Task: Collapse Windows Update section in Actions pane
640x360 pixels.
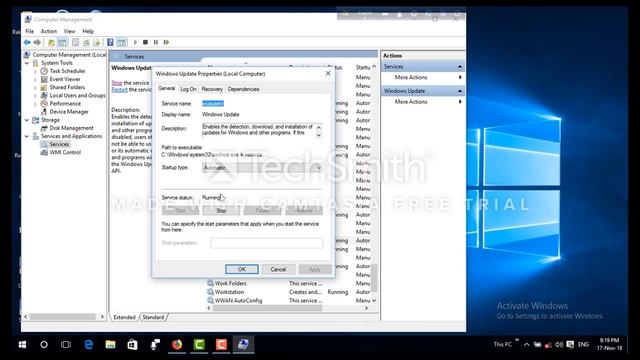Action: 460,91
